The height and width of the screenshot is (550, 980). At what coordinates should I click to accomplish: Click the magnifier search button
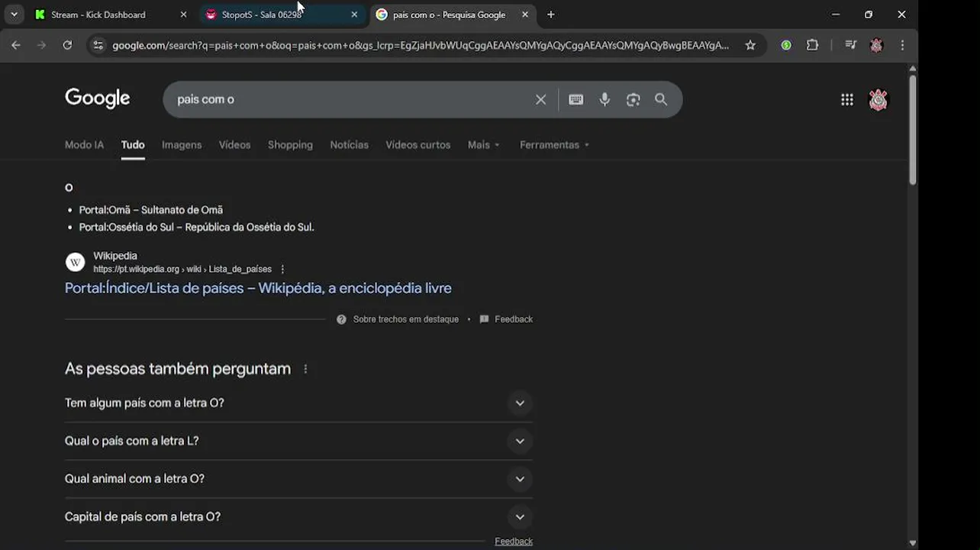[661, 99]
